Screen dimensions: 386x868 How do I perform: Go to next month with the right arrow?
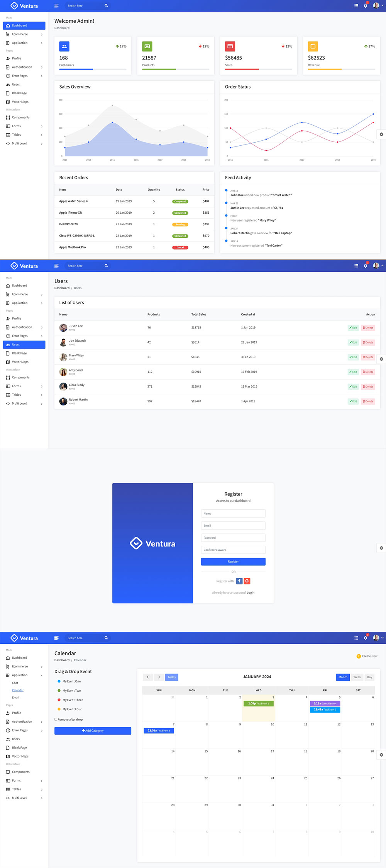(x=159, y=677)
